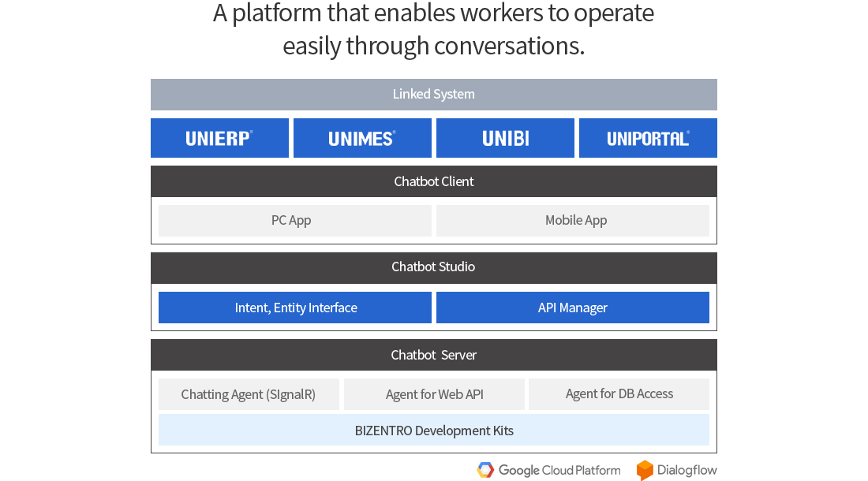
Task: Click the 'Dialogflow' text label
Action: tap(687, 471)
